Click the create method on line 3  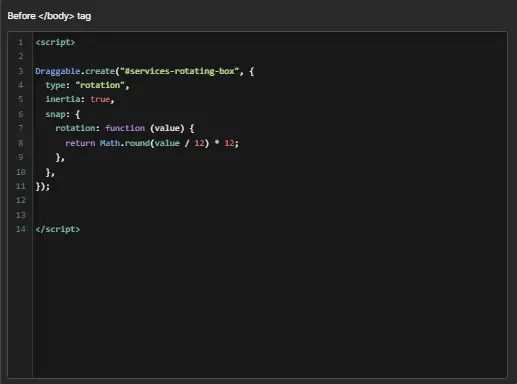click(100, 71)
